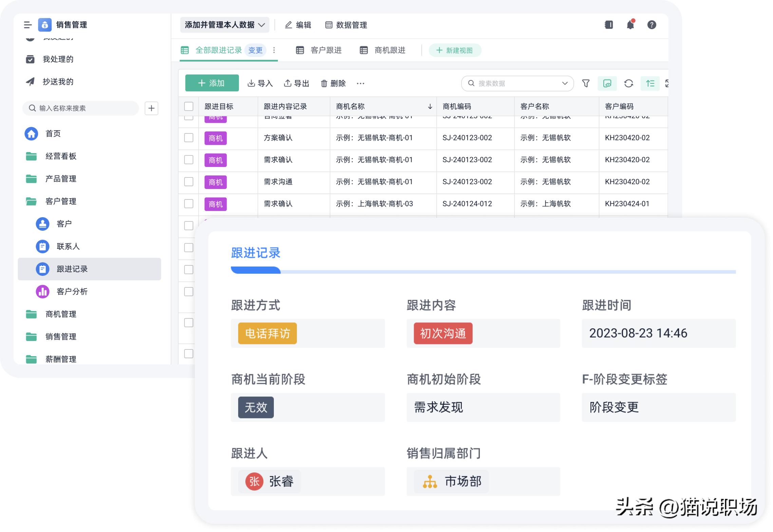
Task: Tick the checkbox beside the 需求沟通 record
Action: 189,182
